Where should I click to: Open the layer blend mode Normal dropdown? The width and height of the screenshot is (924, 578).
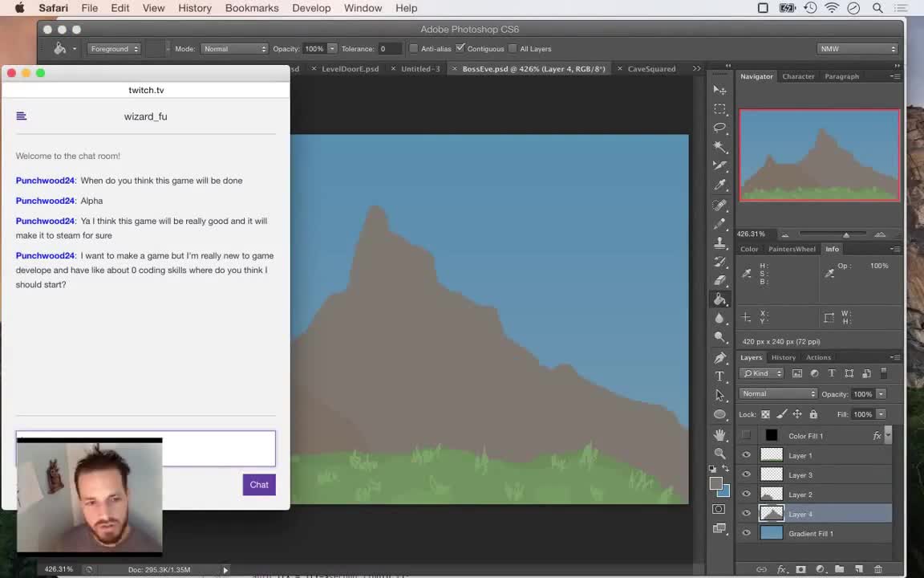tap(778, 393)
